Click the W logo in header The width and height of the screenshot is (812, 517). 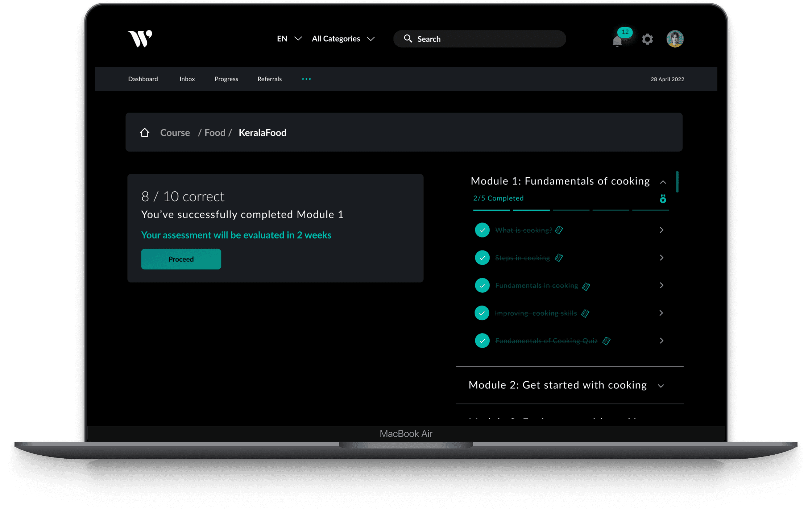pyautogui.click(x=140, y=38)
